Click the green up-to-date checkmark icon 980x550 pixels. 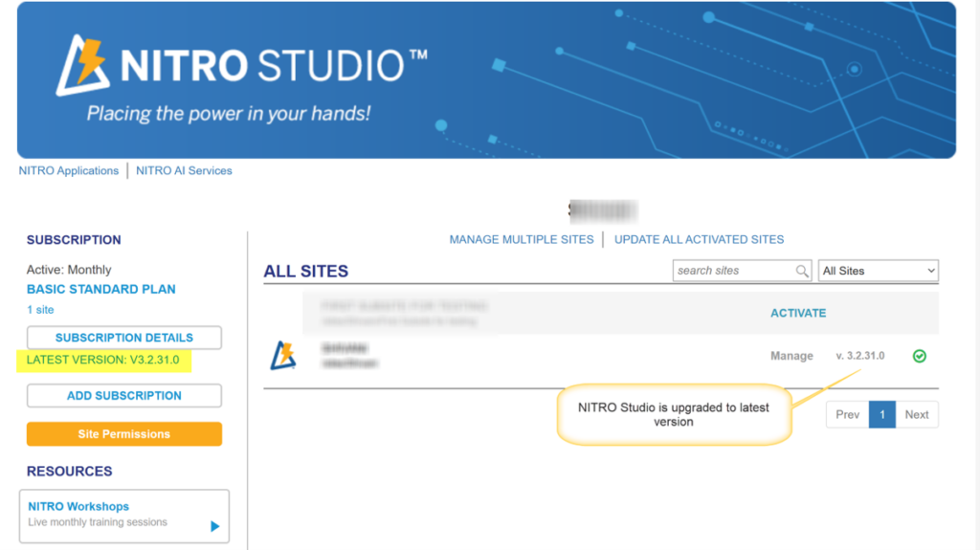coord(920,356)
